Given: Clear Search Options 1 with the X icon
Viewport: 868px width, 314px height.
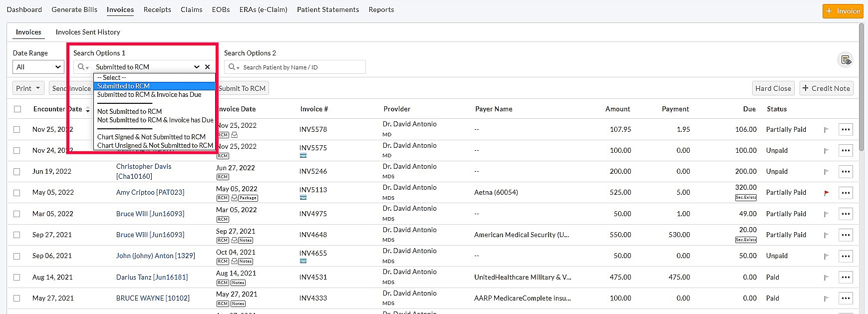Looking at the screenshot, I should (x=208, y=67).
